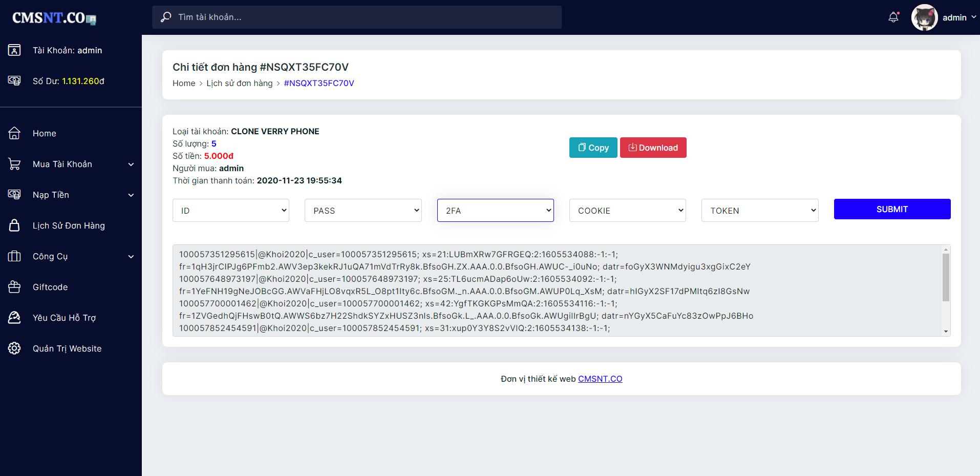Click the admin settings gear icon
Screen dimensions: 980x476
point(14,348)
